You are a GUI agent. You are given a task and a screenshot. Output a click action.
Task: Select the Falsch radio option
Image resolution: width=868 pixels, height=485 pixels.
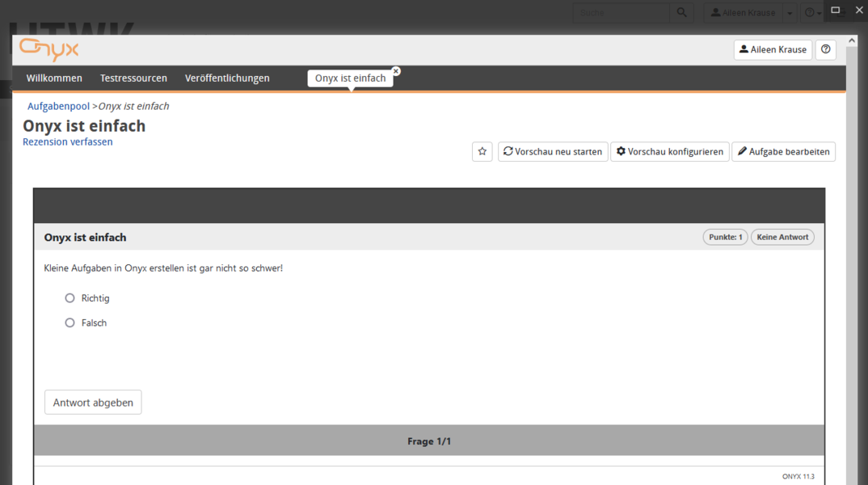tap(70, 323)
